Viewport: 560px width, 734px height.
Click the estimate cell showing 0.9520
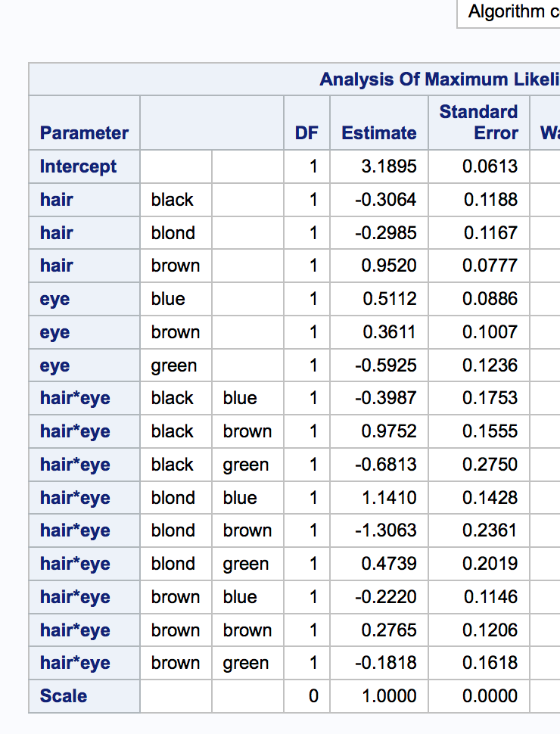point(389,266)
